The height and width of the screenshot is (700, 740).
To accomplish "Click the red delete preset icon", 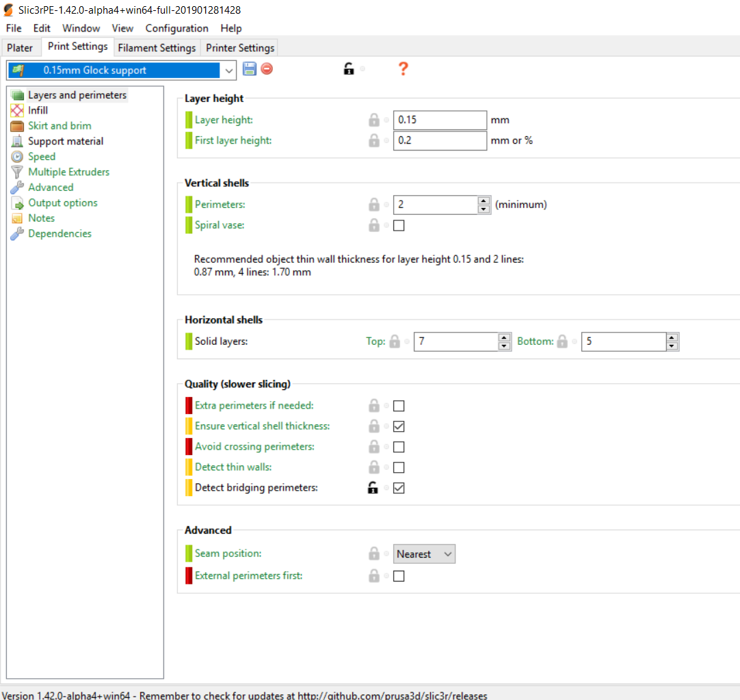I will click(267, 69).
